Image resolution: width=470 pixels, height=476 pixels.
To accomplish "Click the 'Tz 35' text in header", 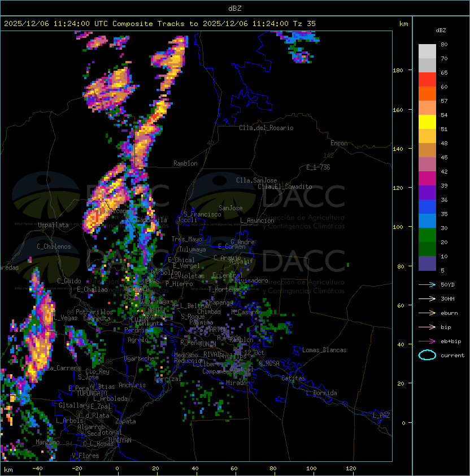I will pos(304,24).
